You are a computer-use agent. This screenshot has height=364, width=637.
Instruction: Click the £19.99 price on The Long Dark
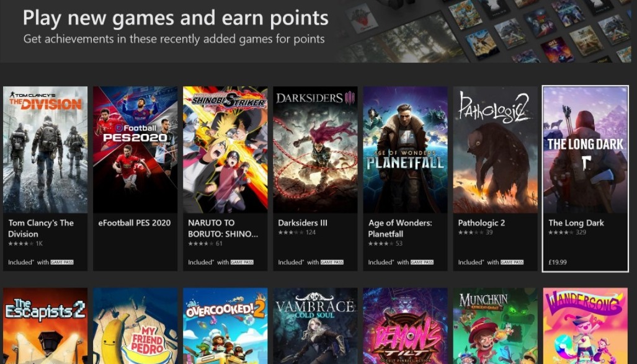coord(558,262)
